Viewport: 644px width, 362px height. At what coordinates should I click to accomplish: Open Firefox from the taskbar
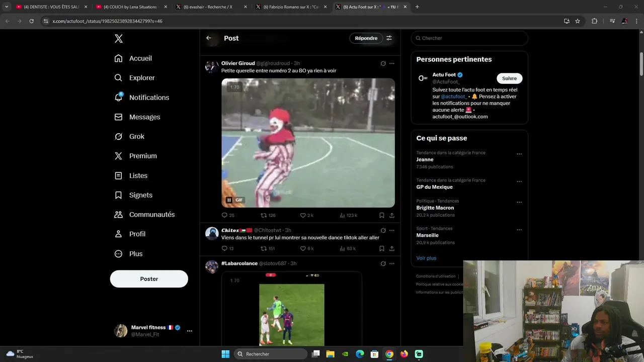404,354
